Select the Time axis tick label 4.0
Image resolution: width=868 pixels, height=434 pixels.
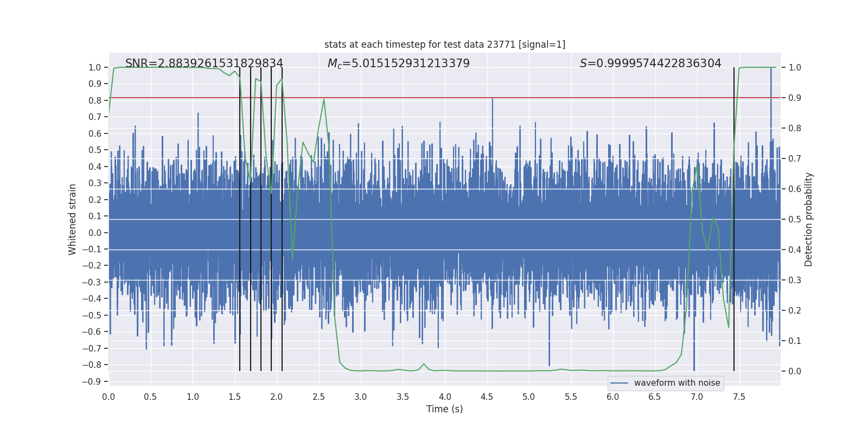pyautogui.click(x=445, y=397)
